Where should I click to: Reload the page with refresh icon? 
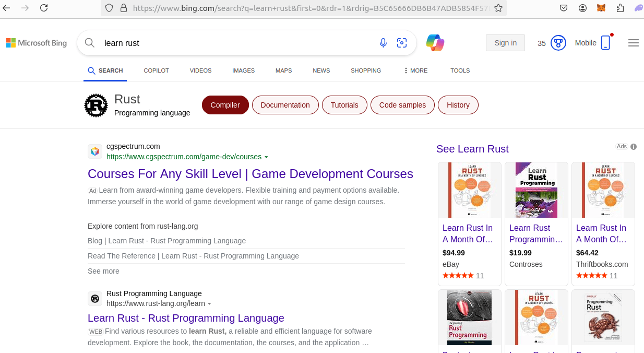click(x=44, y=8)
